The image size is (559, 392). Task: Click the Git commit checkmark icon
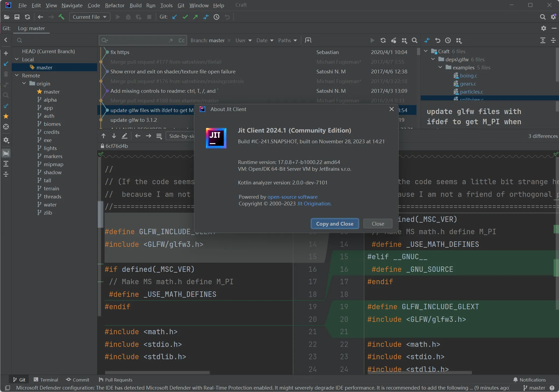pyautogui.click(x=185, y=17)
